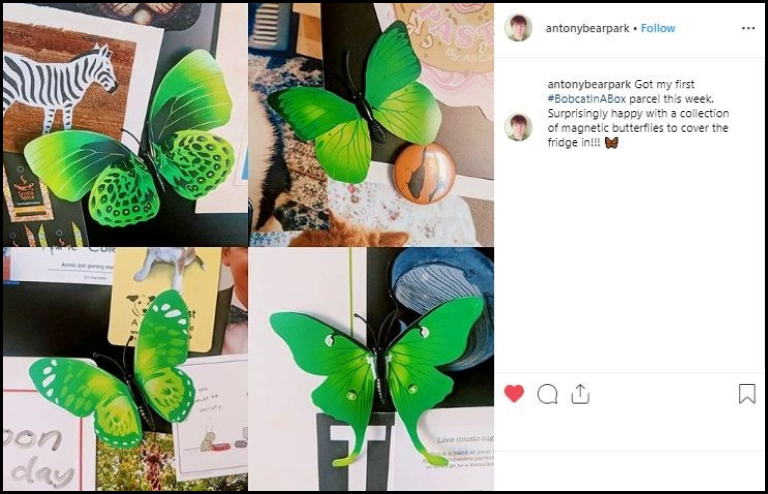Save the post with the bookmark icon
Screen dimensions: 768x494
click(747, 394)
